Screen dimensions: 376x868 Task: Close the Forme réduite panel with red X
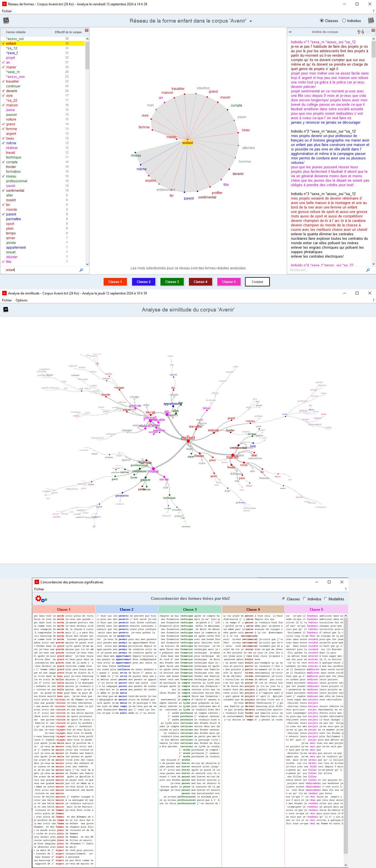(x=86, y=30)
